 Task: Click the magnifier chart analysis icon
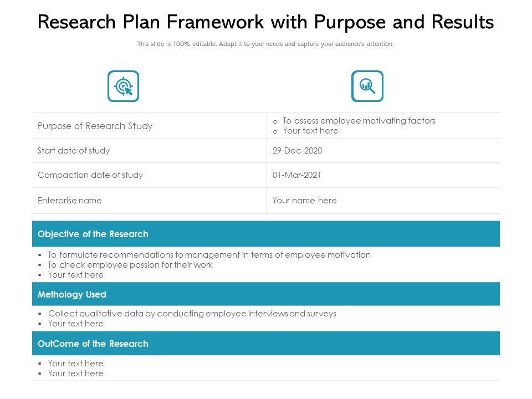(x=367, y=86)
